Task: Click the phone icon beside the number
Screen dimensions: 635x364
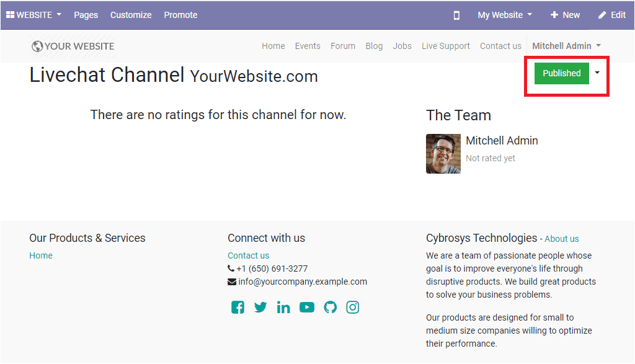Action: click(x=231, y=269)
